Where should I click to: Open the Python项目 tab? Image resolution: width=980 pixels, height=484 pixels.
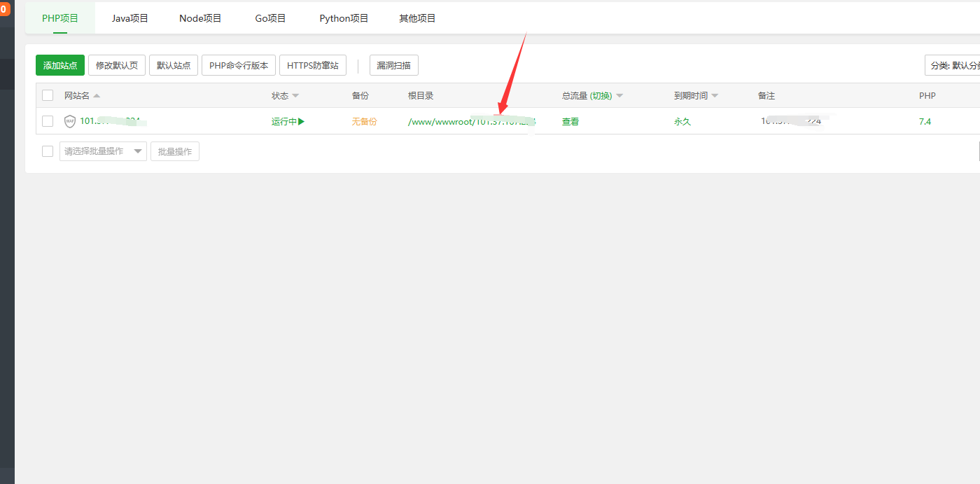point(344,18)
